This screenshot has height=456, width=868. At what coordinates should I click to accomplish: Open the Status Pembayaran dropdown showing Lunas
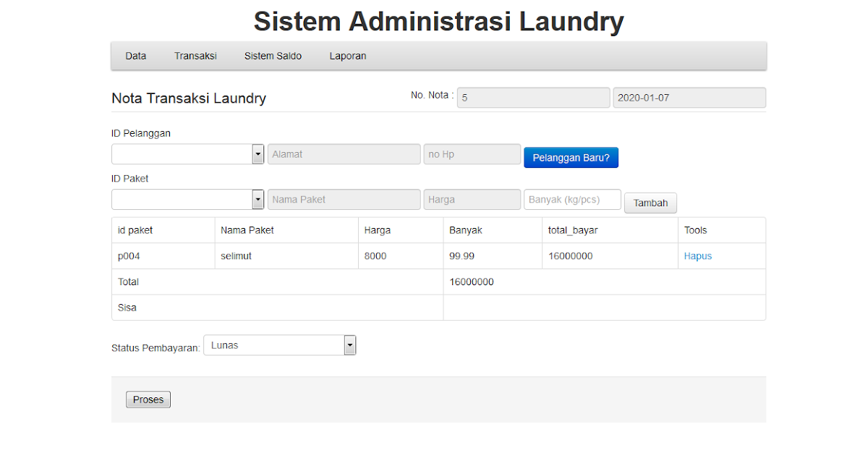coord(279,345)
